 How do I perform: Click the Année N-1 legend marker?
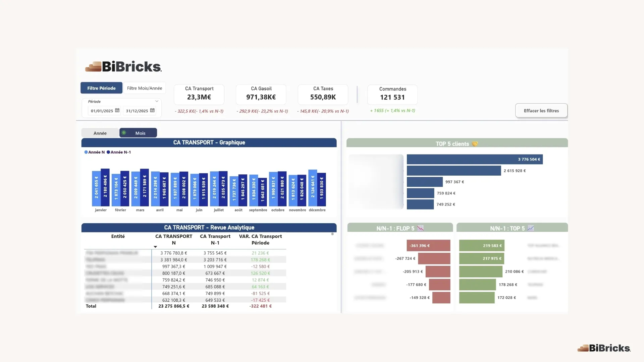108,152
